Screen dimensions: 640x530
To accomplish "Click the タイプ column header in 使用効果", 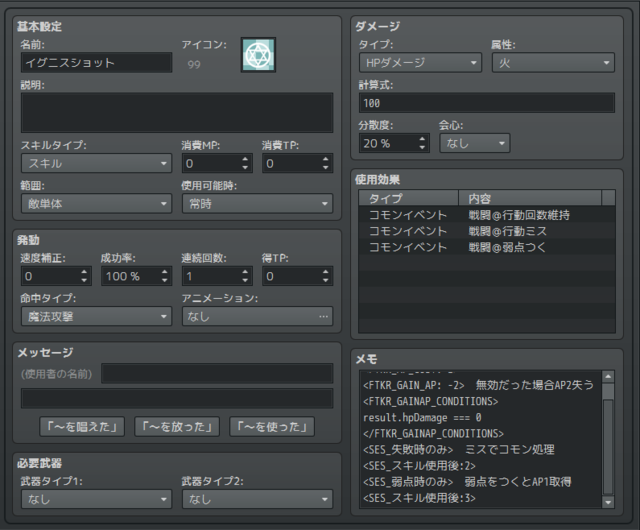I will pos(408,198).
